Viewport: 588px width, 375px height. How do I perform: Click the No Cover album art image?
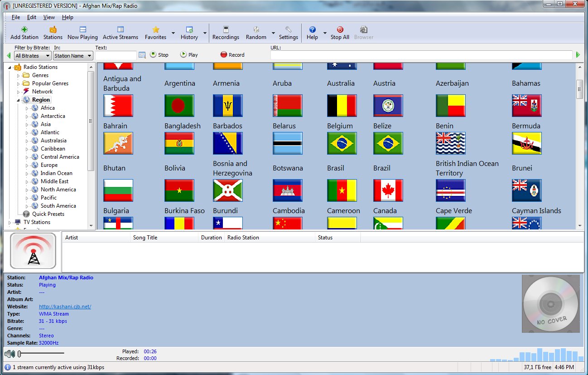point(551,304)
